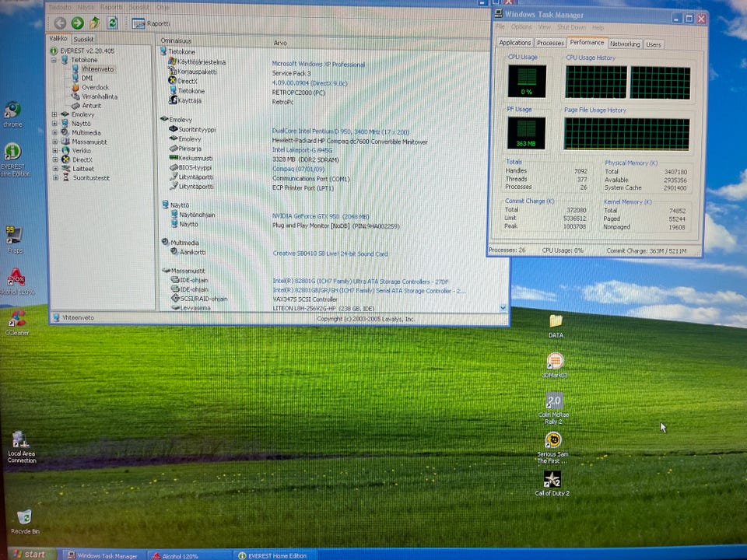
Task: Activate the Alcohol 120% taskbar button
Action: point(189,555)
